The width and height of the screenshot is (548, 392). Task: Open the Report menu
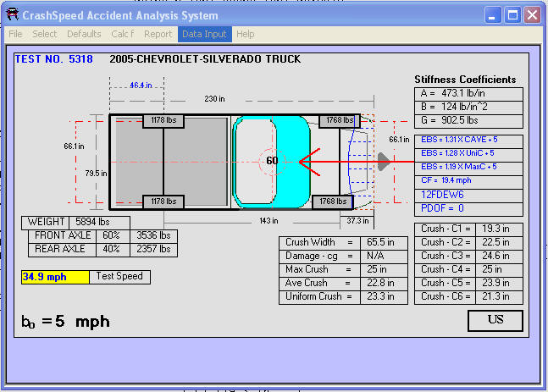point(158,34)
